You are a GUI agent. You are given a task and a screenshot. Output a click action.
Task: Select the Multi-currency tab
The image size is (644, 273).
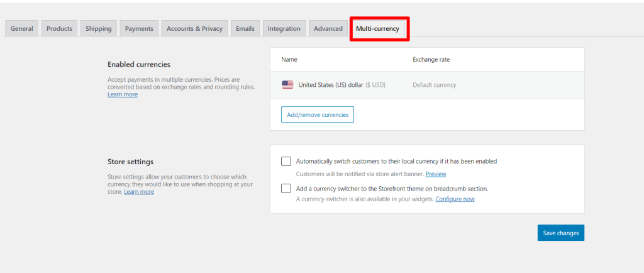tap(377, 28)
